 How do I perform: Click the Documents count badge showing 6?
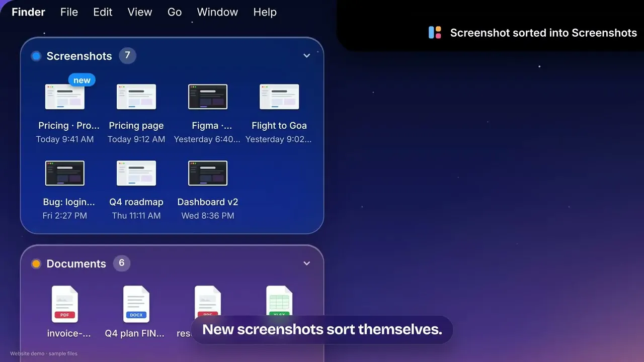[x=121, y=263]
